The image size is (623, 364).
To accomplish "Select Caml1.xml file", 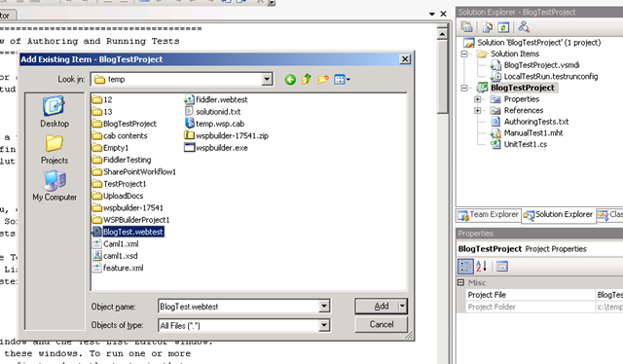I will pos(115,244).
